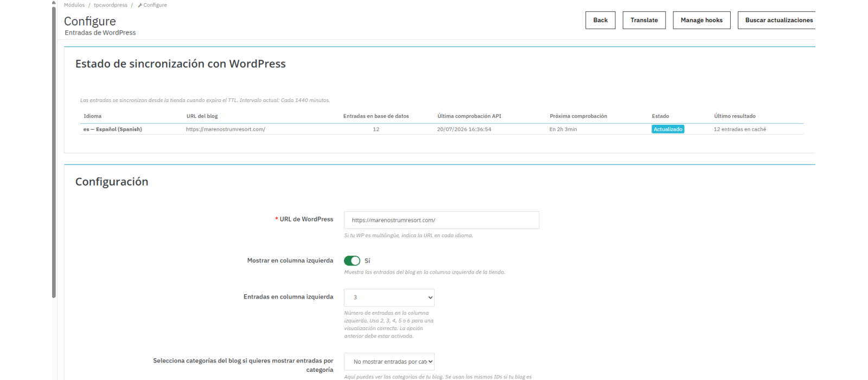Expand the No mostrar entradas por categoría dropdown

pyautogui.click(x=389, y=362)
